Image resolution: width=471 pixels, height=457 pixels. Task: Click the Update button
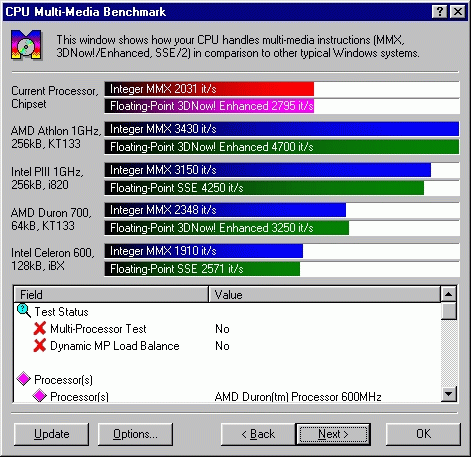(52, 434)
